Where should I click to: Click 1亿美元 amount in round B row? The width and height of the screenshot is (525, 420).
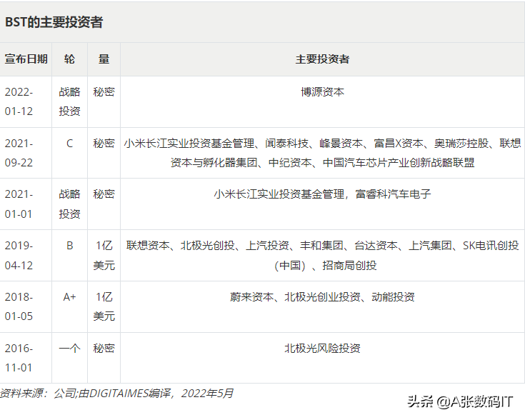click(104, 255)
